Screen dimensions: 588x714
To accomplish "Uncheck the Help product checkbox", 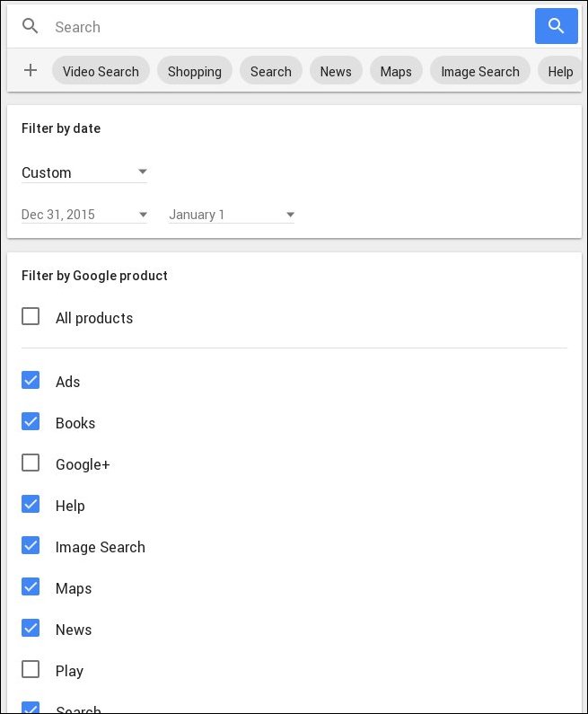I will 31,504.
